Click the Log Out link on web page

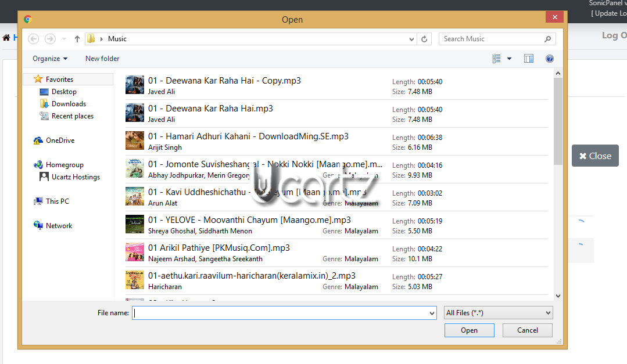click(615, 35)
